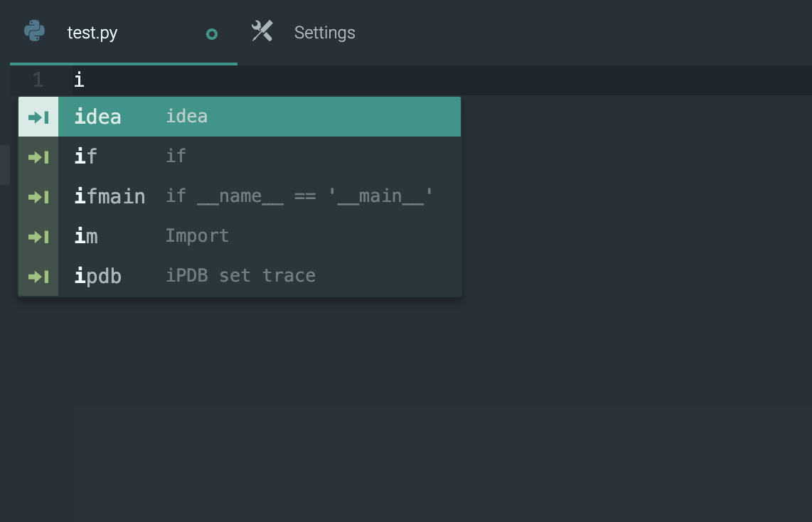Select the ipdb suggestion word
Image resolution: width=812 pixels, height=522 pixels.
pos(98,276)
